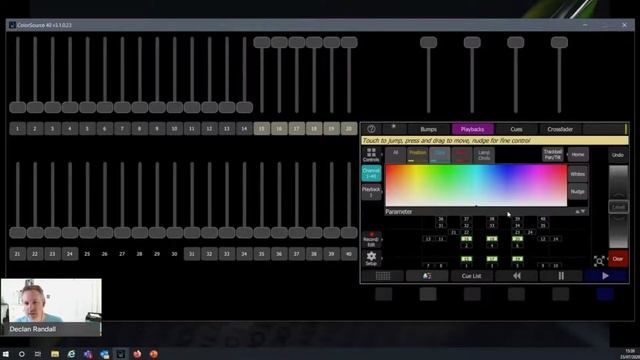Screen dimensions: 640x360
Task: Click the yellow help hint message bar
Action: click(x=495, y=140)
